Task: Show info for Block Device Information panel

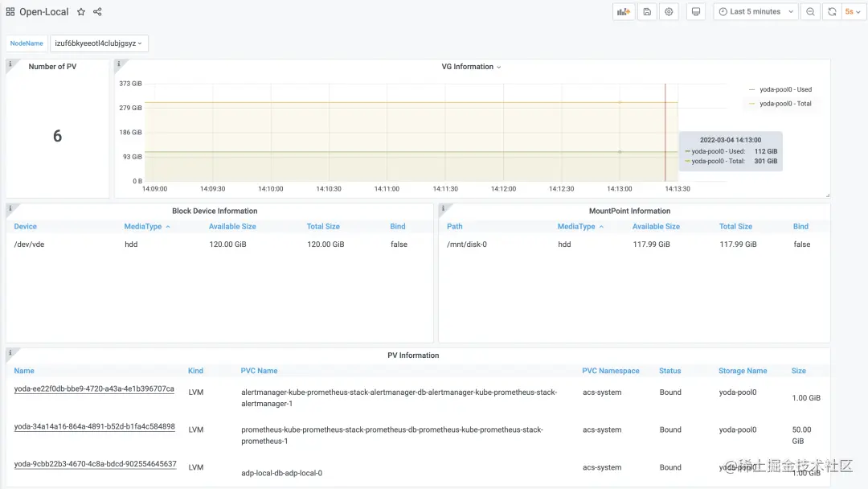Action: 10,208
